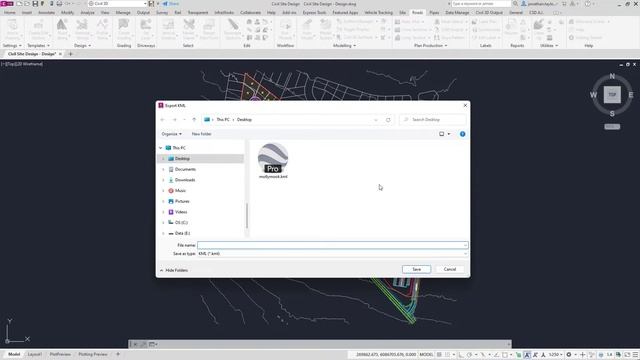This screenshot has width=640, height=360.
Task: Click Search Desktop box
Action: (433, 120)
